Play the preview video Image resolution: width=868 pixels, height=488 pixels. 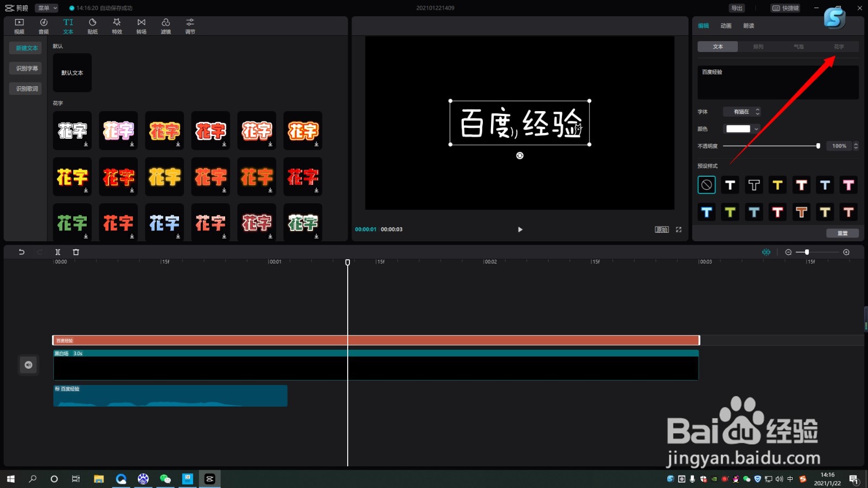point(520,229)
